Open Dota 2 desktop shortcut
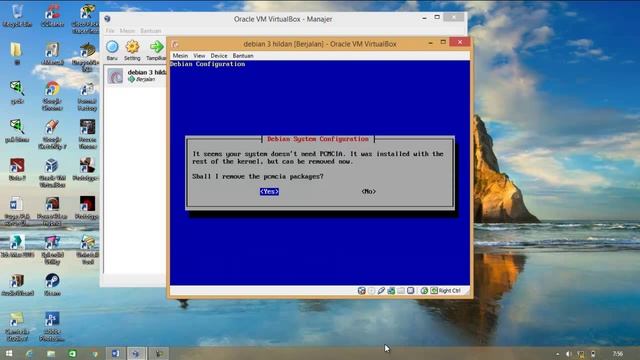 pyautogui.click(x=17, y=169)
